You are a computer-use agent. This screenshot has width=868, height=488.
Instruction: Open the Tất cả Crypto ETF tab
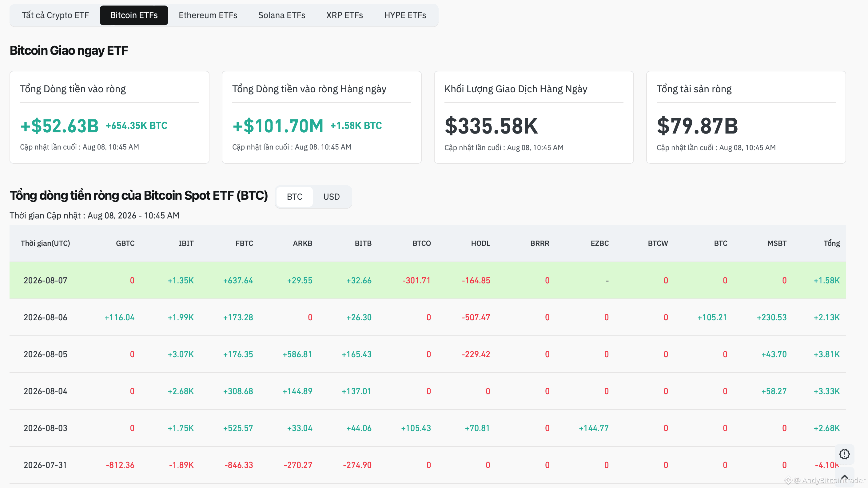point(55,15)
